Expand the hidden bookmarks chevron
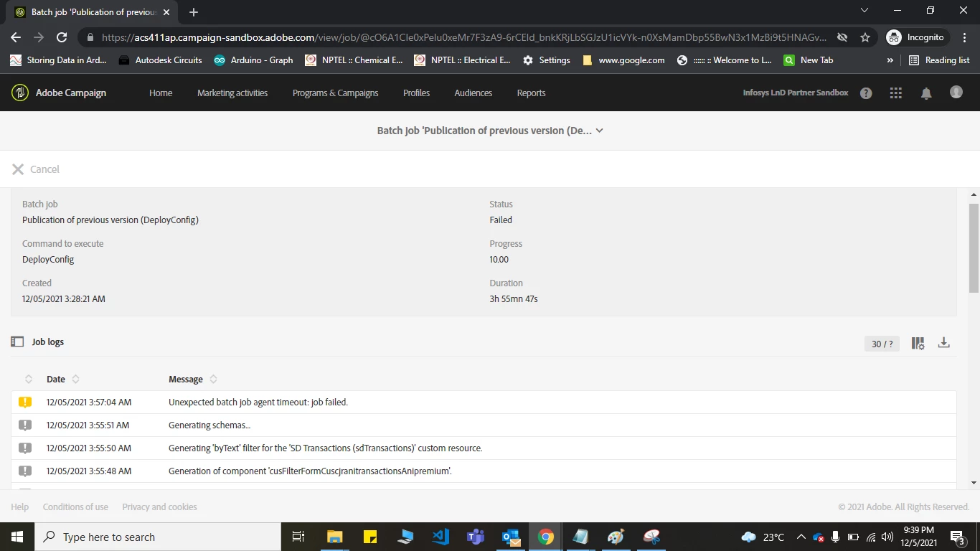The height and width of the screenshot is (551, 980). coord(890,60)
